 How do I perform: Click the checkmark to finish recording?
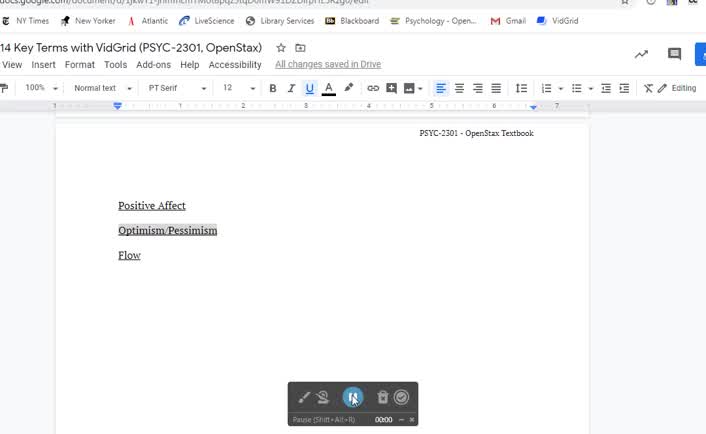pyautogui.click(x=401, y=398)
